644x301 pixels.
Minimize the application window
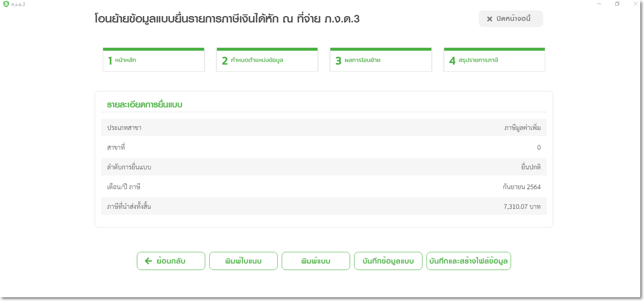[x=599, y=4]
